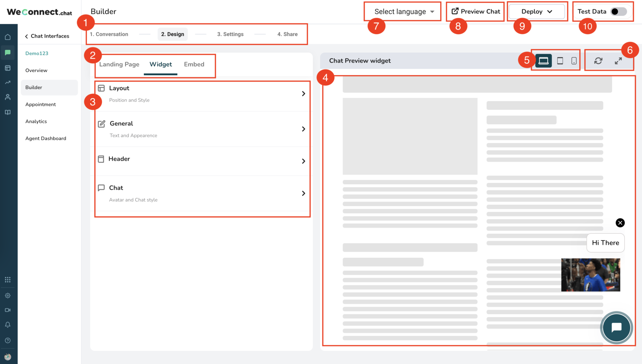Open the Deploy dropdown menu
Viewport: 642px width, 364px height.
[537, 12]
